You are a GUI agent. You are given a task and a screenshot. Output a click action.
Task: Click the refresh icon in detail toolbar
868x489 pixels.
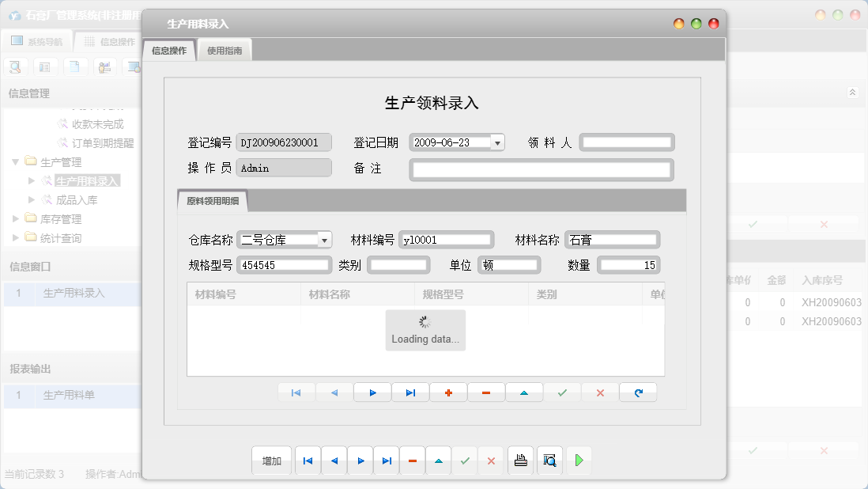(x=638, y=392)
